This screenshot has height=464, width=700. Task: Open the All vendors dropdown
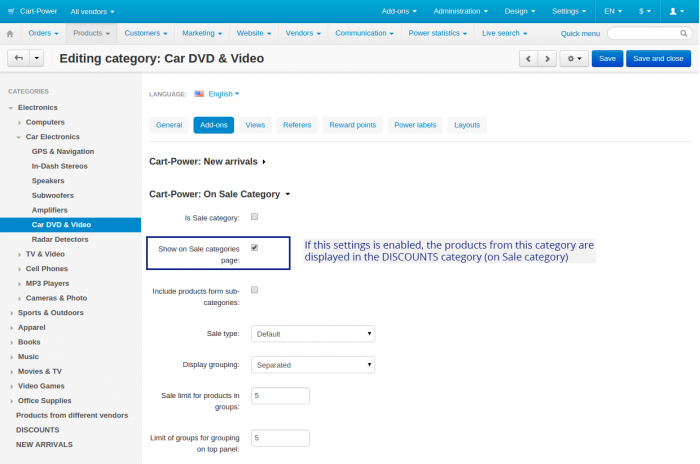click(x=92, y=12)
